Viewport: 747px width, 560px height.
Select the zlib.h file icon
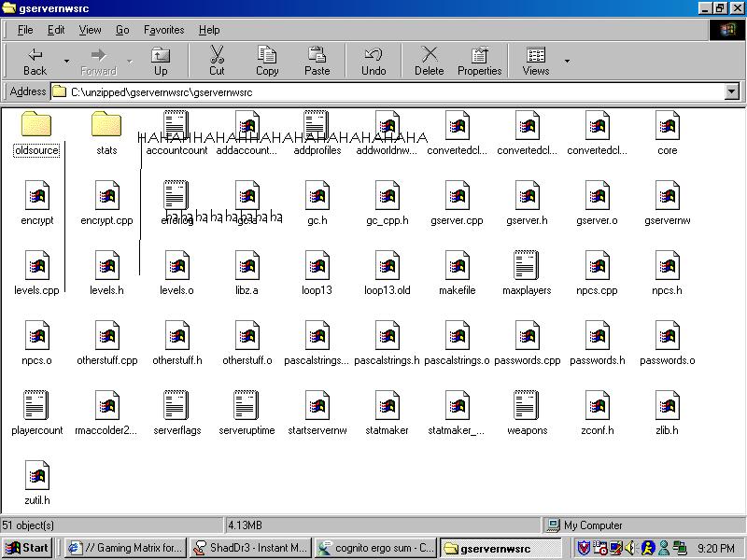(667, 407)
